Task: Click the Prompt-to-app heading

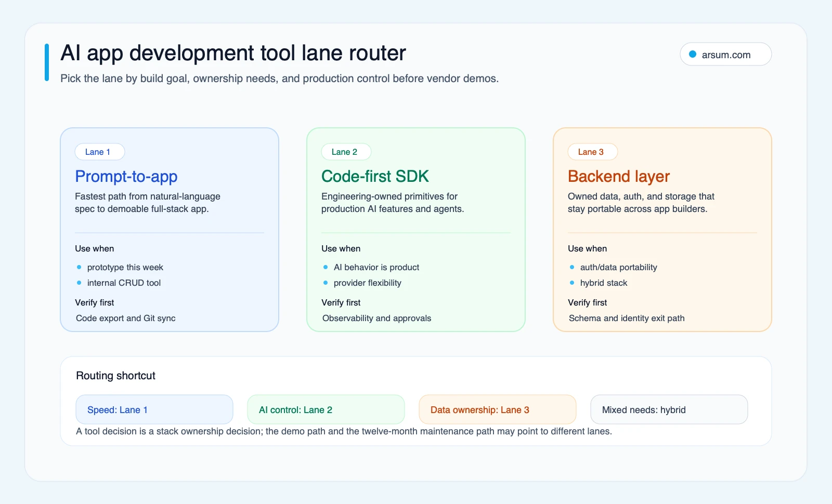Action: [x=126, y=177]
